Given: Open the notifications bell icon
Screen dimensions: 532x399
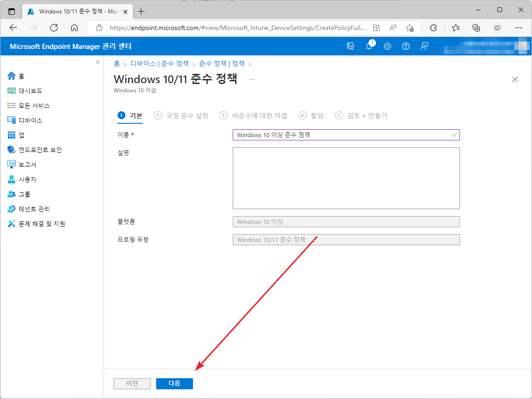Looking at the screenshot, I should (369, 46).
